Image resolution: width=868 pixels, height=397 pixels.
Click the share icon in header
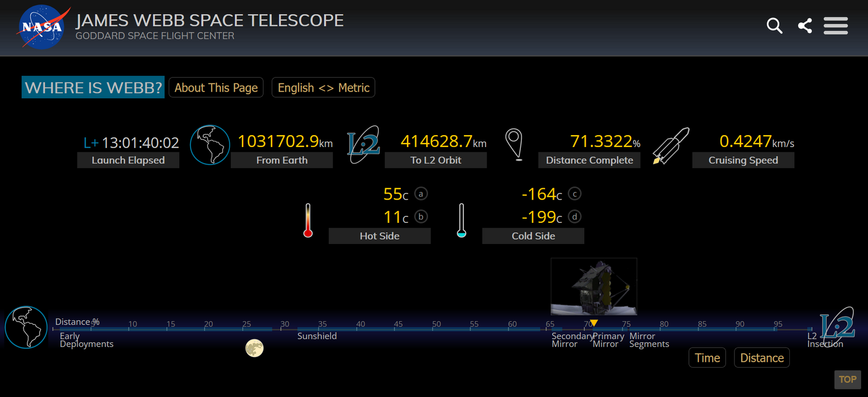(805, 25)
